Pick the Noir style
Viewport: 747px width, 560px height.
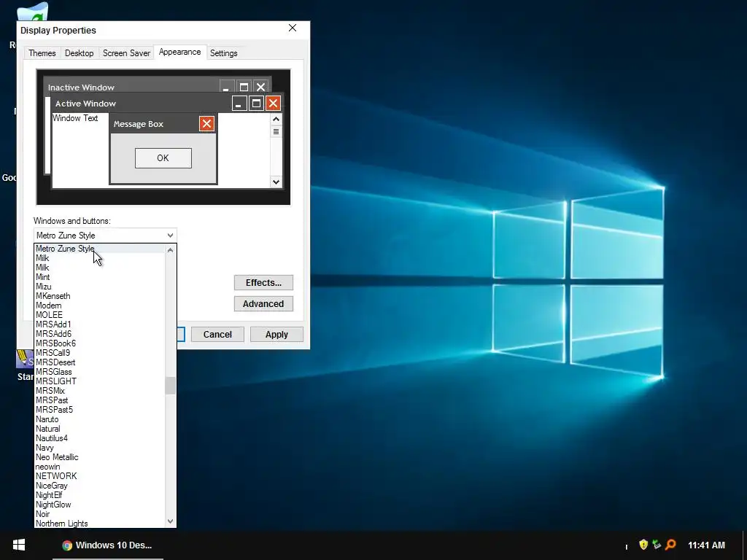(x=99, y=514)
